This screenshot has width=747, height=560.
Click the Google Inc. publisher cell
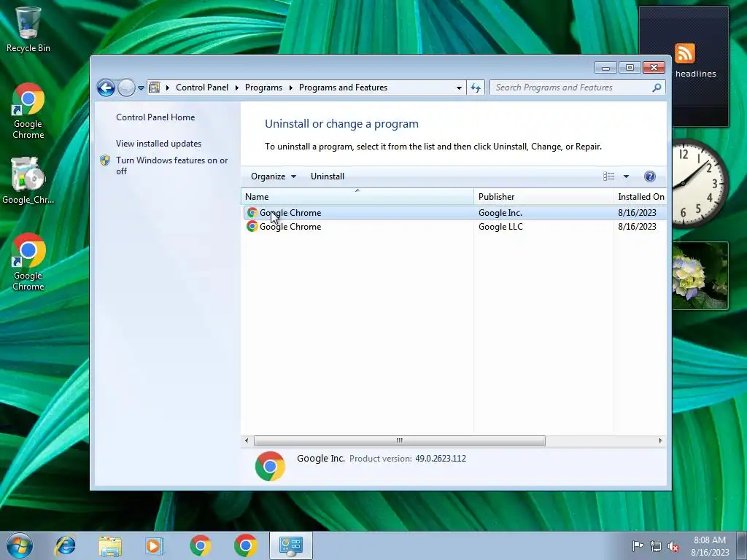coord(500,213)
